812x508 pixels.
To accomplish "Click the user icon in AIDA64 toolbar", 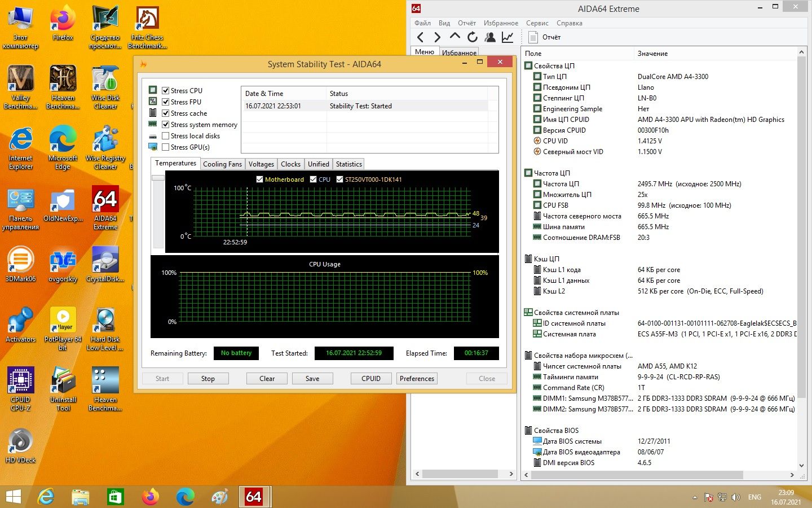I will pyautogui.click(x=490, y=37).
